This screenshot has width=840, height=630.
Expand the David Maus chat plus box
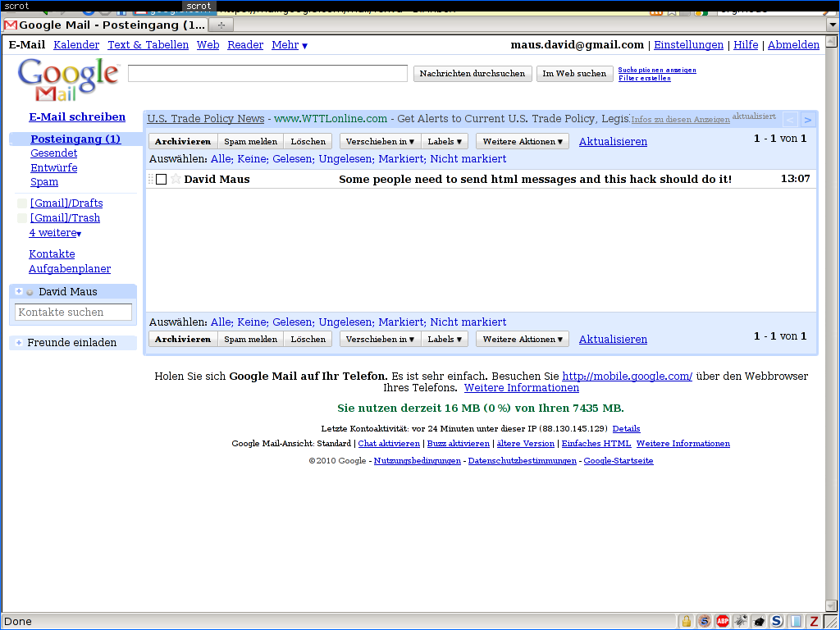[x=19, y=291]
